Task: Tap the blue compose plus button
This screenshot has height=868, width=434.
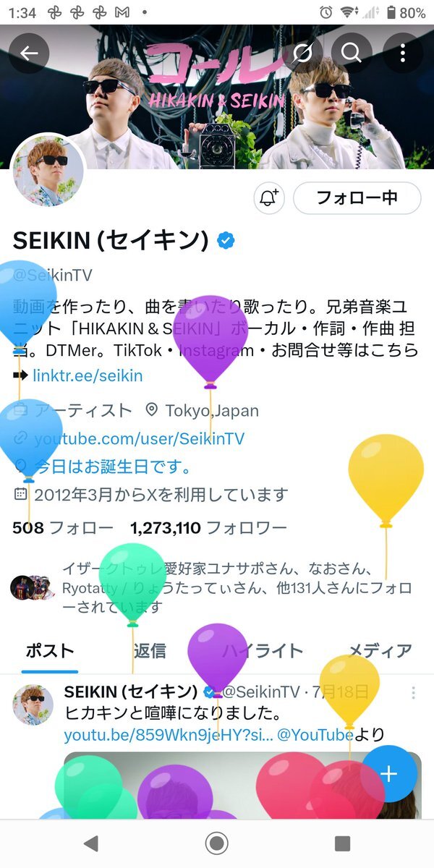Action: (388, 773)
